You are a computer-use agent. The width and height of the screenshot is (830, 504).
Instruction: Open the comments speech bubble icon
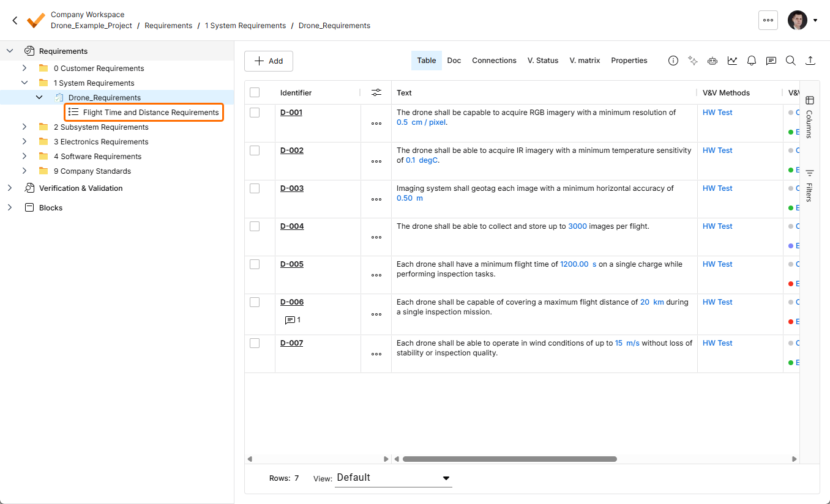point(771,61)
